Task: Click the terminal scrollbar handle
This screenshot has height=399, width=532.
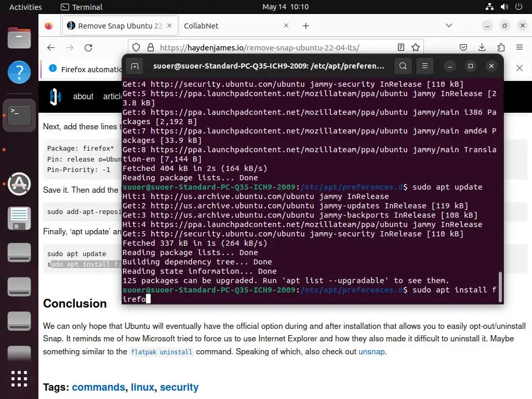Action: [x=500, y=286]
